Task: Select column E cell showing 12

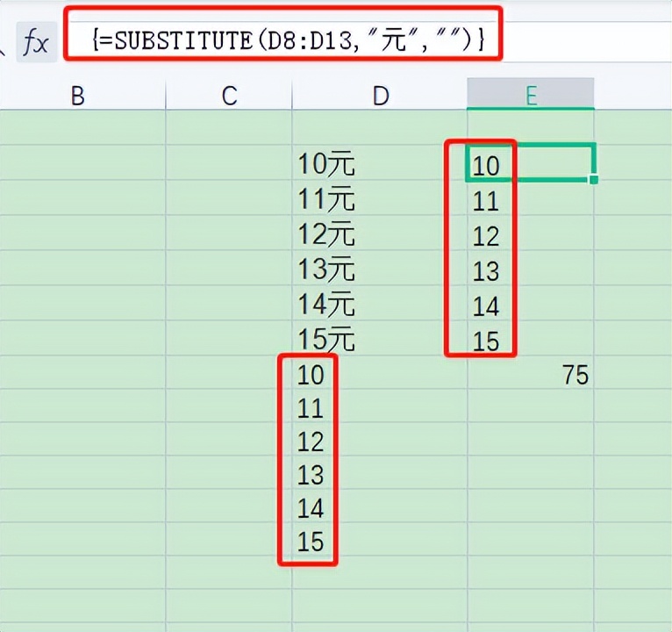Action: tap(531, 233)
